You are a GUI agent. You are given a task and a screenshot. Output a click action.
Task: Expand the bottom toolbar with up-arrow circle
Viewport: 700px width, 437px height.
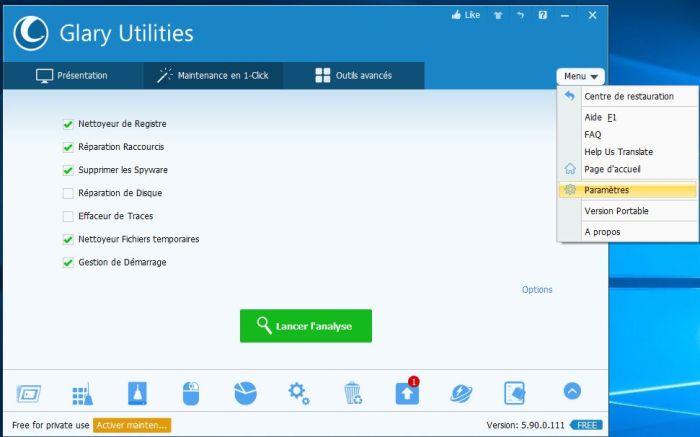(x=572, y=392)
